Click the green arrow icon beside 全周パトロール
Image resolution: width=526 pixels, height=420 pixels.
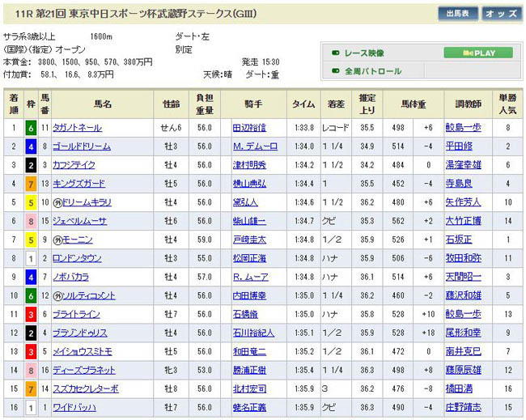pos(336,71)
